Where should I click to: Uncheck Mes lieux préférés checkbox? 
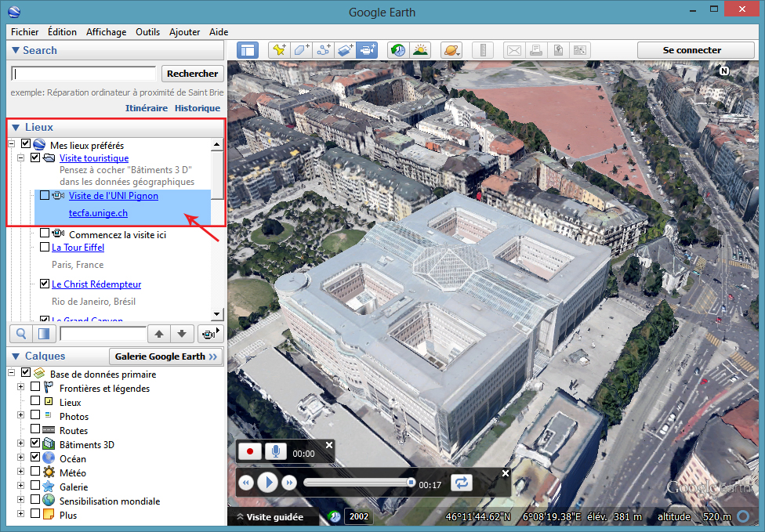click(26, 144)
